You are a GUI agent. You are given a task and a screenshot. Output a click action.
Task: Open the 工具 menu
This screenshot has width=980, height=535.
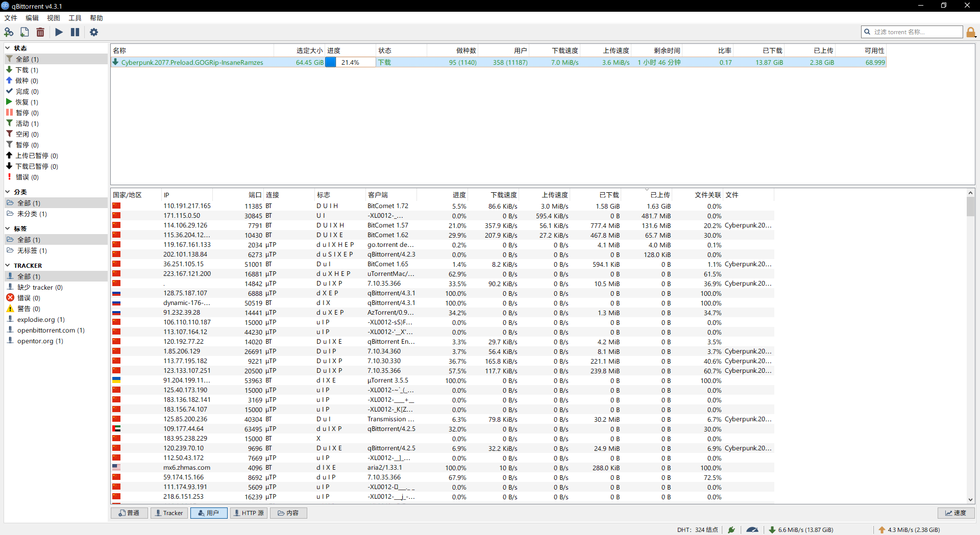75,18
